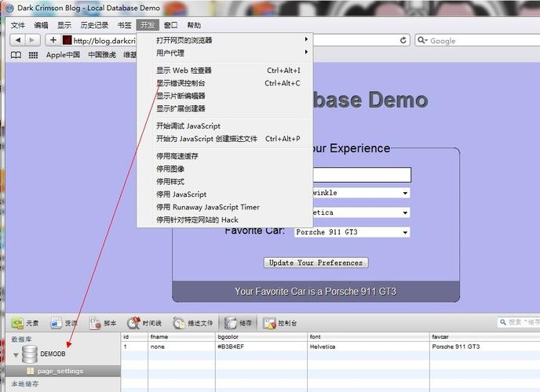Image resolution: width=540 pixels, height=392 pixels.
Task: Toggle 停用图像 menu option
Action: (225, 169)
